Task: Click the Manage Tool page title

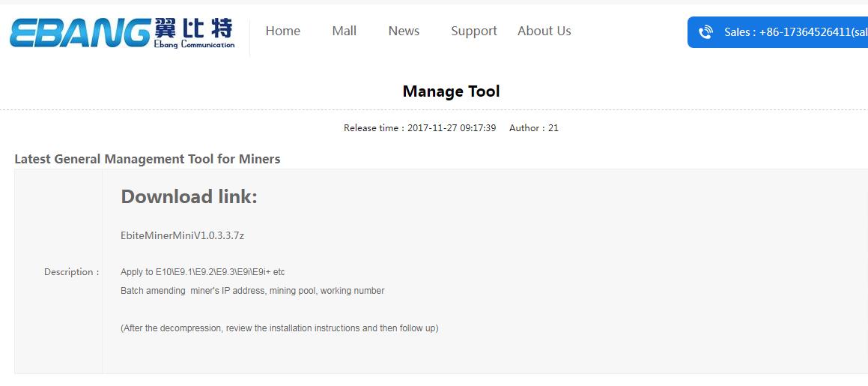Action: pyautogui.click(x=451, y=91)
